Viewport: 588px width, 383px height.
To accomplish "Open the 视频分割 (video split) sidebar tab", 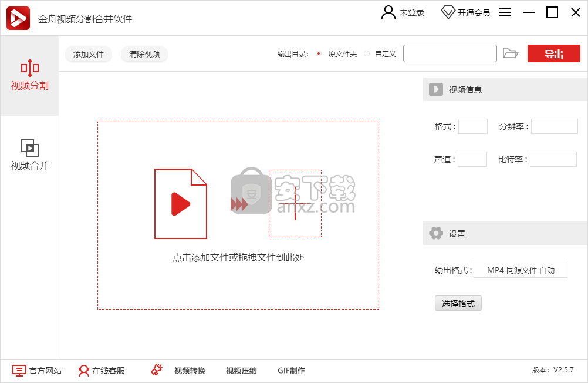I will tap(29, 75).
